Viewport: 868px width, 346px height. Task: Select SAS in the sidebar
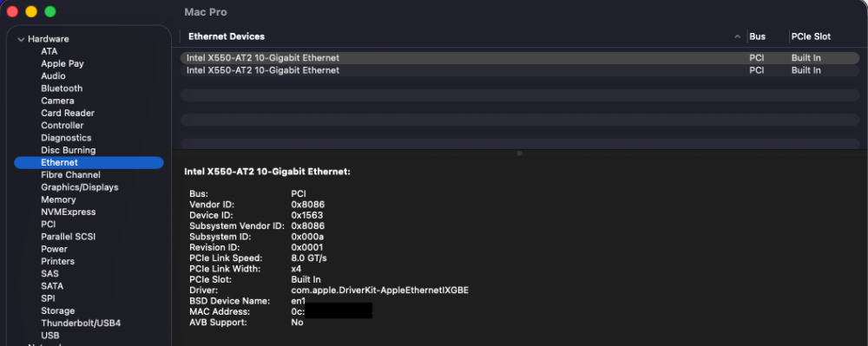tap(49, 274)
